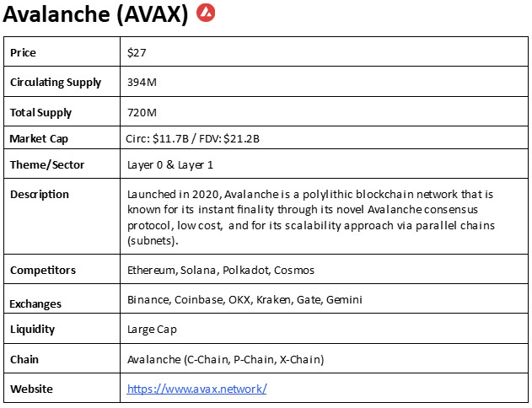Select the $27 price value
The height and width of the screenshot is (408, 532).
point(137,52)
